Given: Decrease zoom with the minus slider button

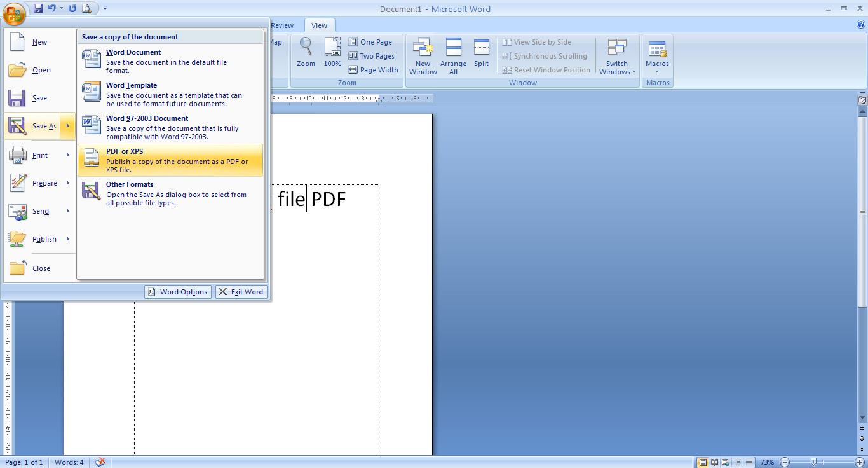Looking at the screenshot, I should pyautogui.click(x=784, y=462).
